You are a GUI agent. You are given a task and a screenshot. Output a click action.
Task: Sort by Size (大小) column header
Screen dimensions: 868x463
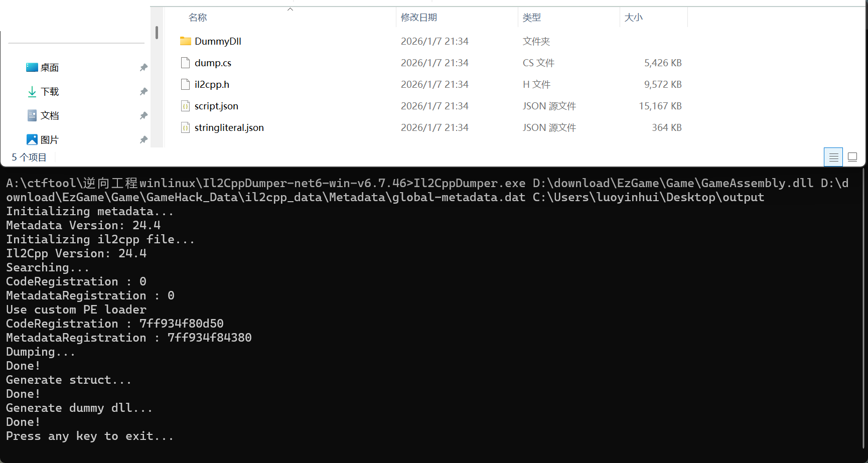[x=633, y=18]
